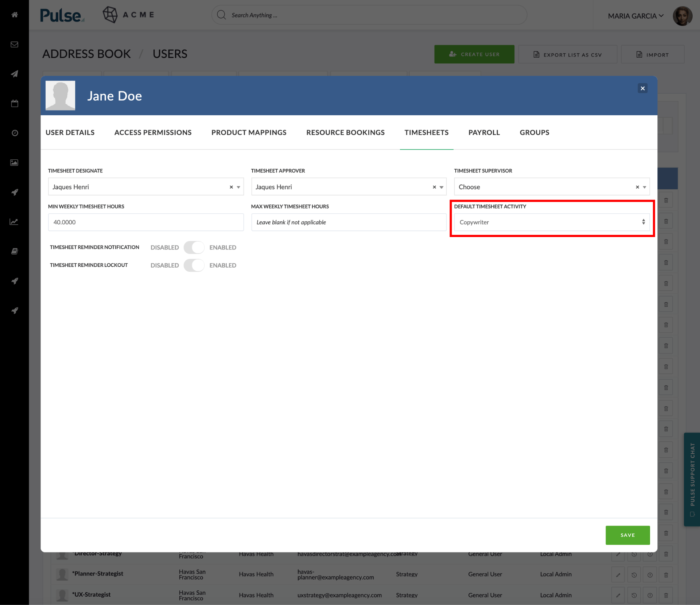Enable the Timesheet Reminder Notification toggle
Screen dimensions: 700x605
[194, 247]
